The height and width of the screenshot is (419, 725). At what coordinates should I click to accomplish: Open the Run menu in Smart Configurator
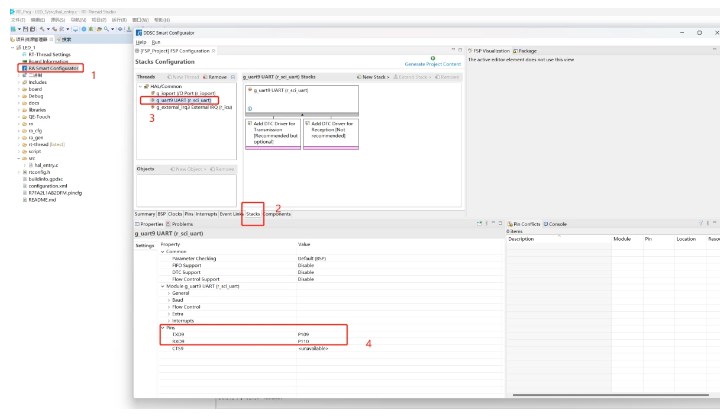[x=156, y=42]
